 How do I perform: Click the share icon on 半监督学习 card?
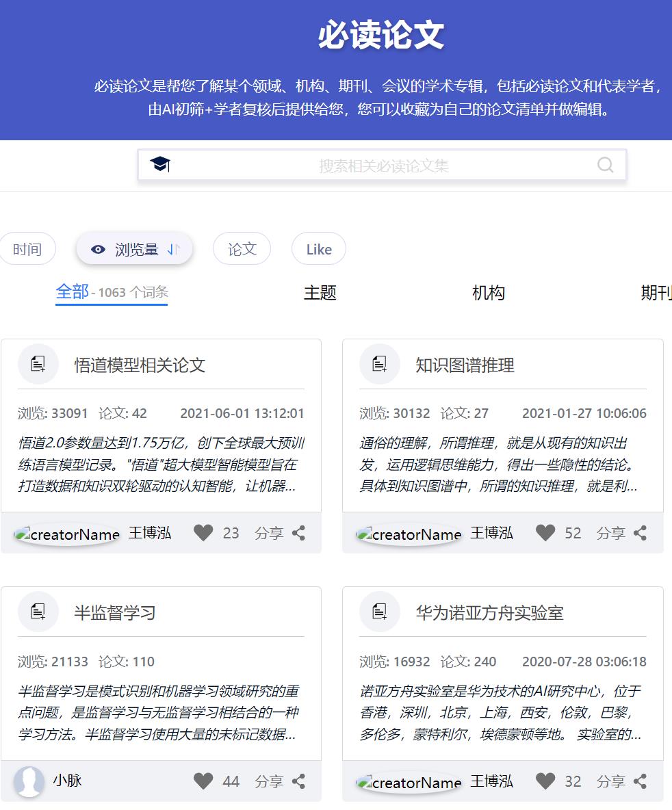pos(299,781)
